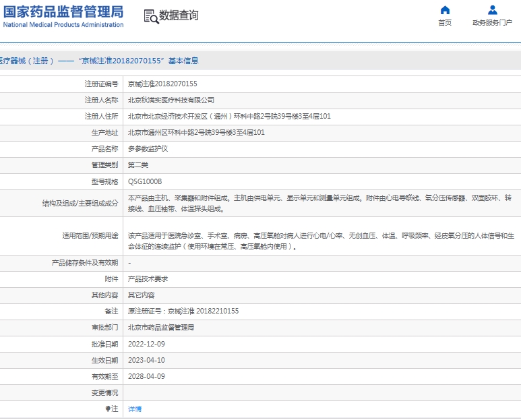
Task: Open the 数据查询 data search icon
Action: tap(151, 16)
